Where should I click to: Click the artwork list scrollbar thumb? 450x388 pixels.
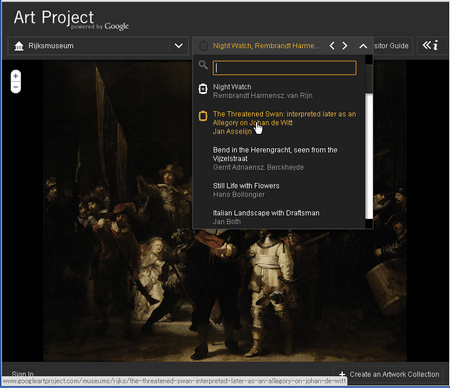tap(369, 156)
